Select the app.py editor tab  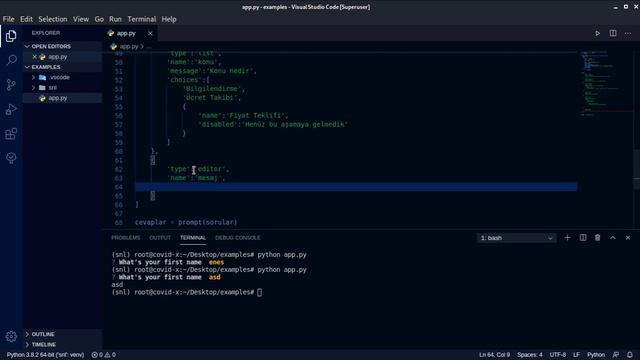pyautogui.click(x=130, y=33)
